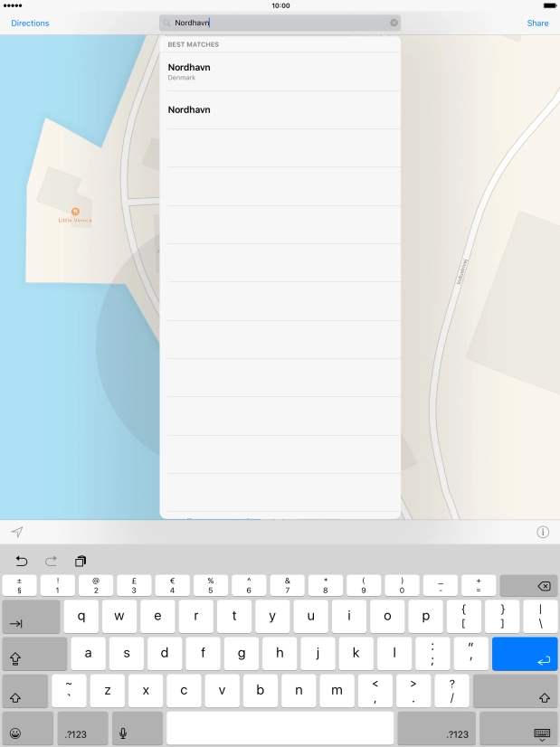The image size is (560, 747).
Task: Hide the on-screen keyboard
Action: pos(542,733)
